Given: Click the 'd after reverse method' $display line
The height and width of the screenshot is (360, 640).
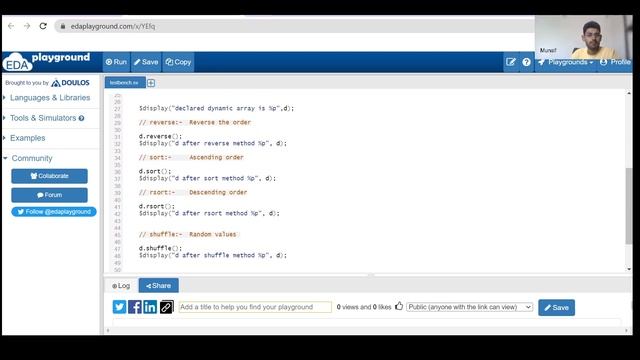Looking at the screenshot, I should [x=213, y=144].
